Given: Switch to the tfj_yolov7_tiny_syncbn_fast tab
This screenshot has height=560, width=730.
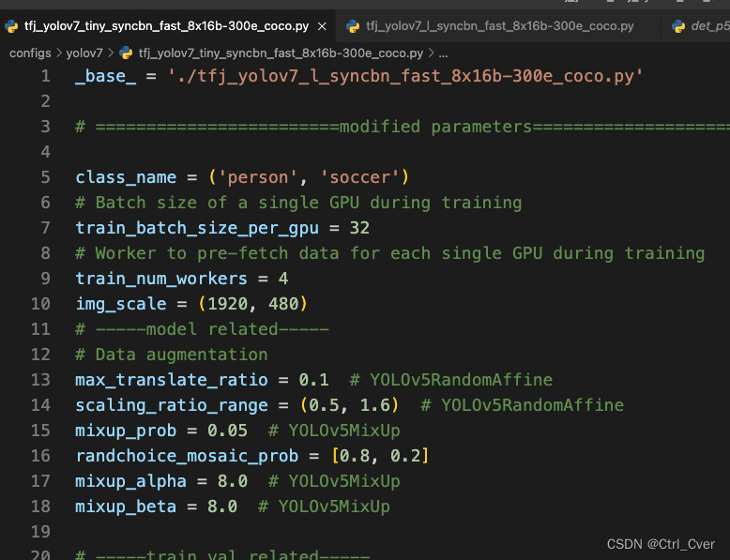Looking at the screenshot, I should [x=166, y=26].
